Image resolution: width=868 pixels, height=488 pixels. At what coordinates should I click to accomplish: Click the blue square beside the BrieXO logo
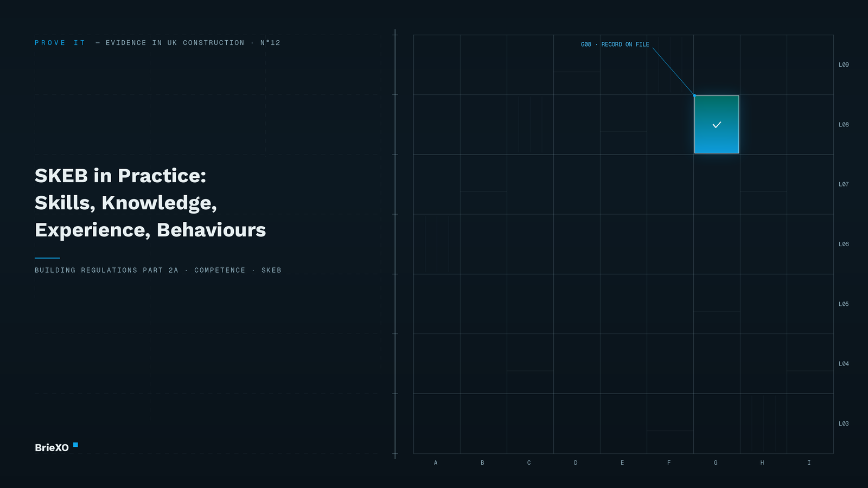click(75, 445)
